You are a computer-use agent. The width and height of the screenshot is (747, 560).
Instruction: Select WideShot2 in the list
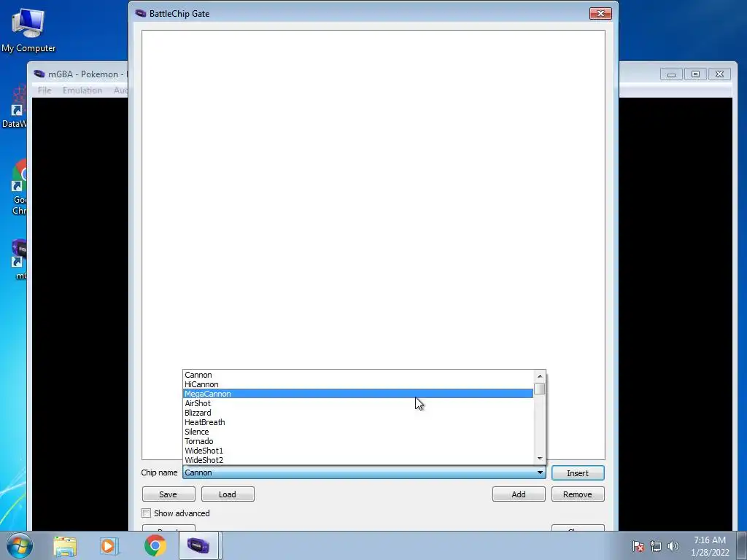tap(357, 460)
